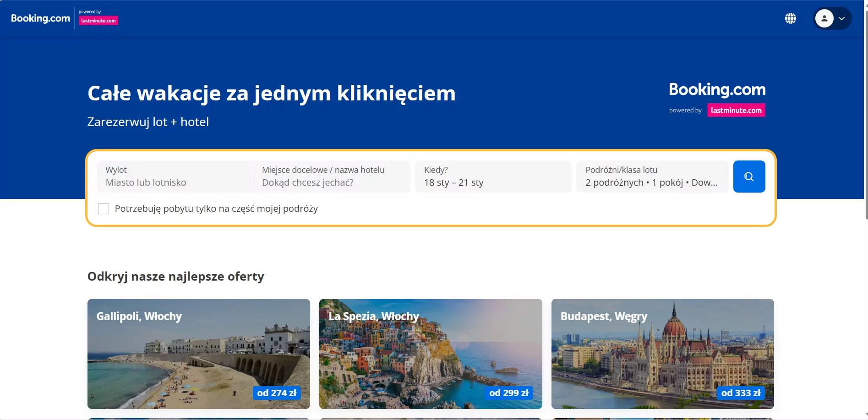Click the pink lastminute.com badge beside powered by
The height and width of the screenshot is (420, 868).
click(736, 110)
